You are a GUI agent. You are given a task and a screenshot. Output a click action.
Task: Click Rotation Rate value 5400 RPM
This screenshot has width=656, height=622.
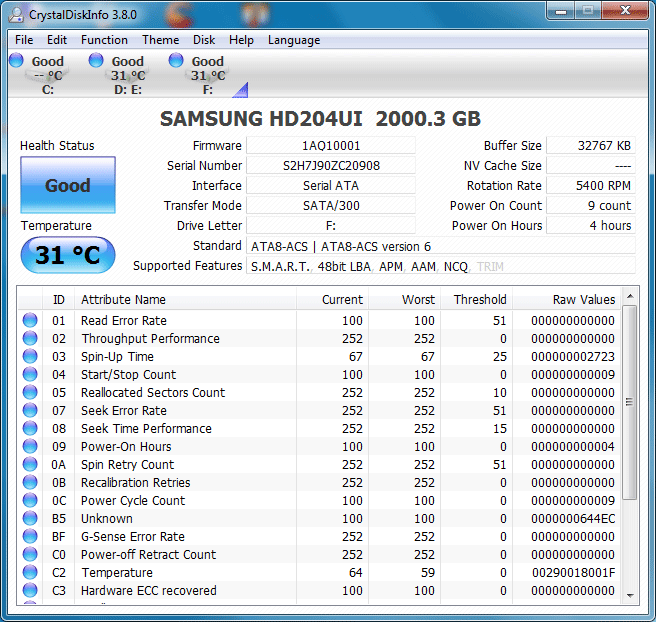tap(591, 186)
